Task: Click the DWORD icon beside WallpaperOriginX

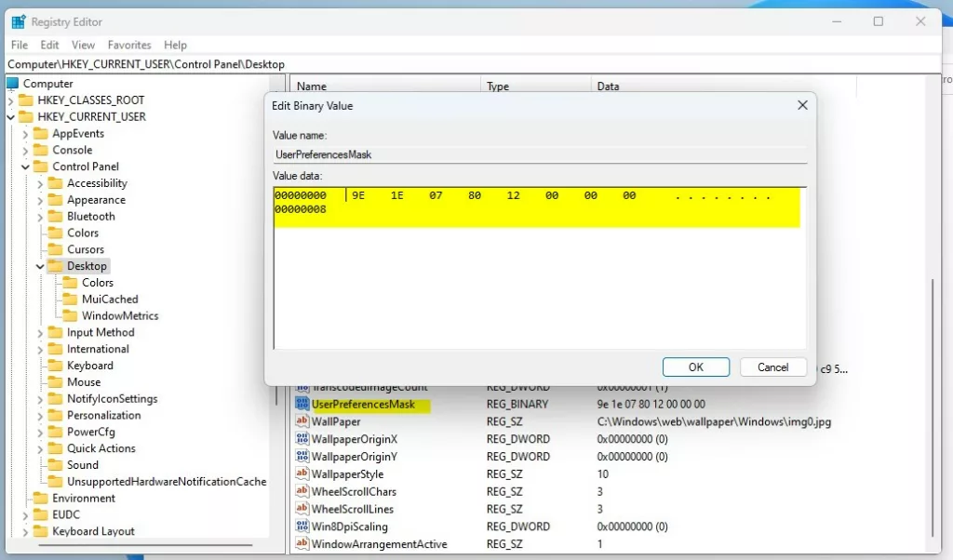Action: [x=302, y=438]
